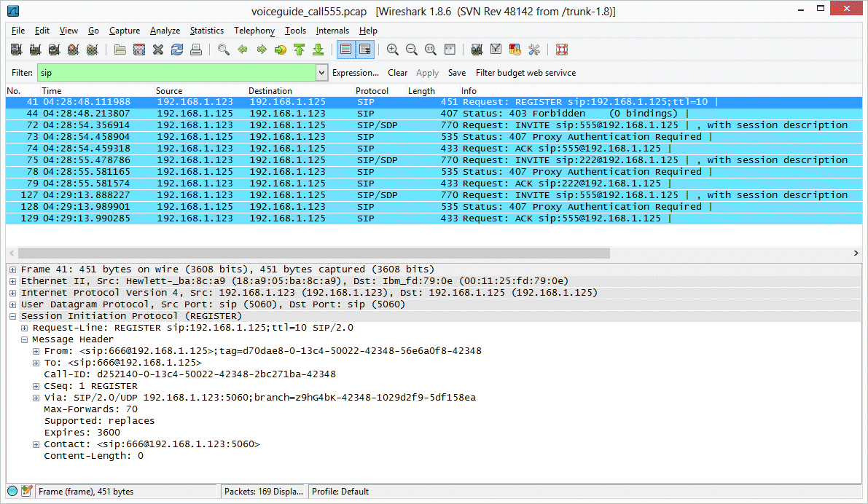Select packet 75 INVITE sip:222 row
The image size is (868, 504).
434,160
